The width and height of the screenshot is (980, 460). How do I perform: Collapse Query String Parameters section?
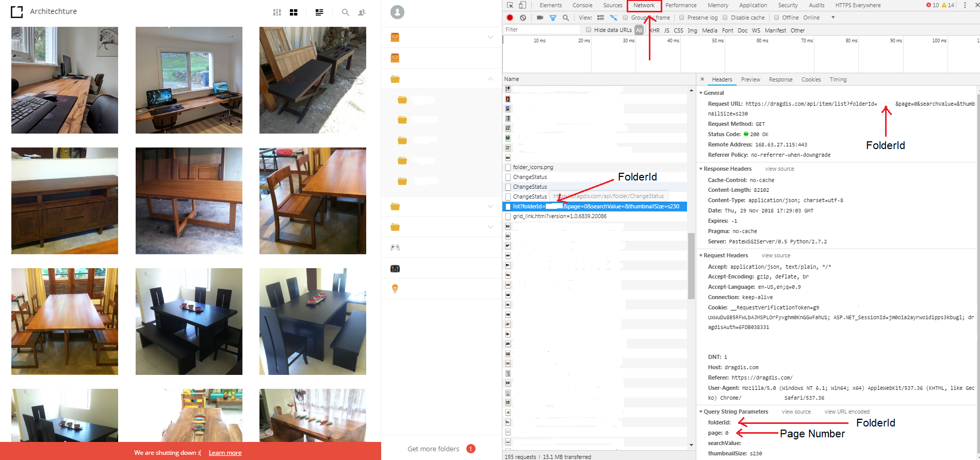[701, 412]
